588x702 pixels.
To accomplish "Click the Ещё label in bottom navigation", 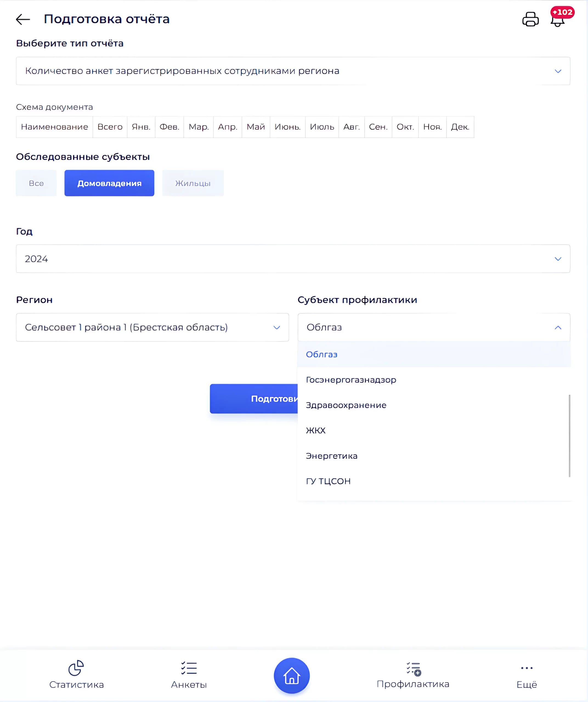I will click(x=527, y=685).
